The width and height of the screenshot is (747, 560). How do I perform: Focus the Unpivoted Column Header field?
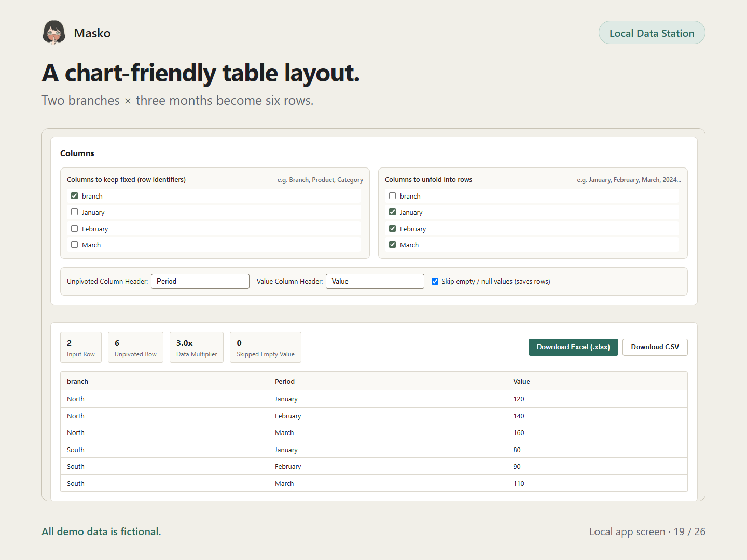[x=200, y=281]
